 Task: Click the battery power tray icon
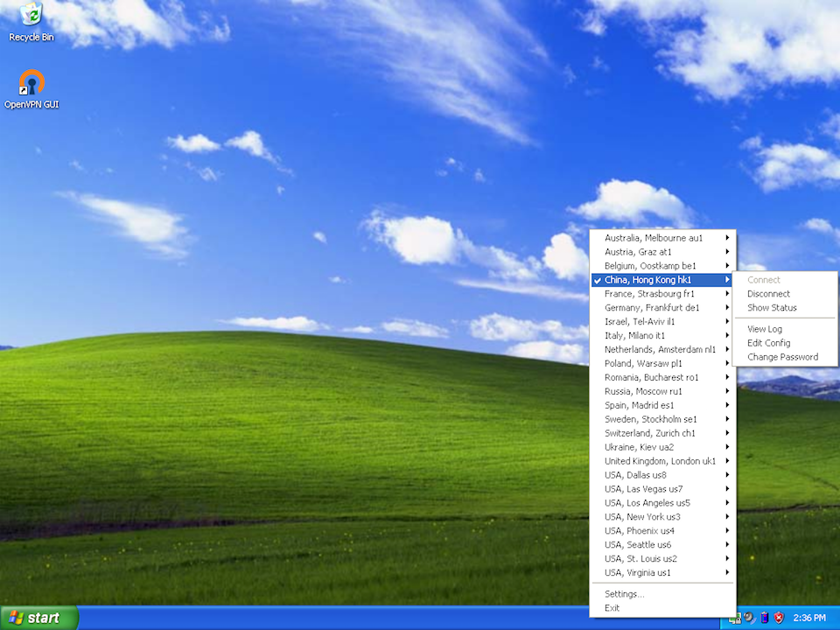click(x=764, y=618)
